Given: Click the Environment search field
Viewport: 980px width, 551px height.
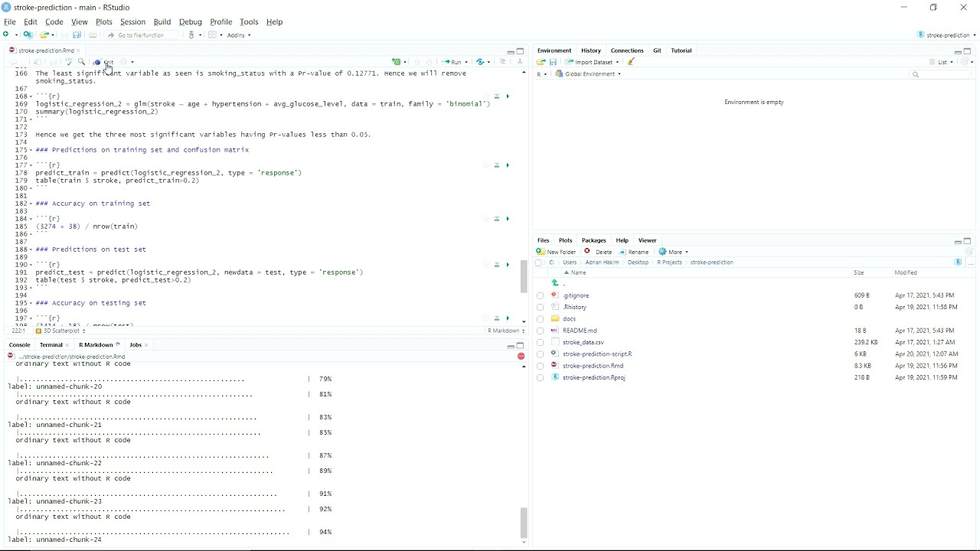Looking at the screenshot, I should [940, 74].
